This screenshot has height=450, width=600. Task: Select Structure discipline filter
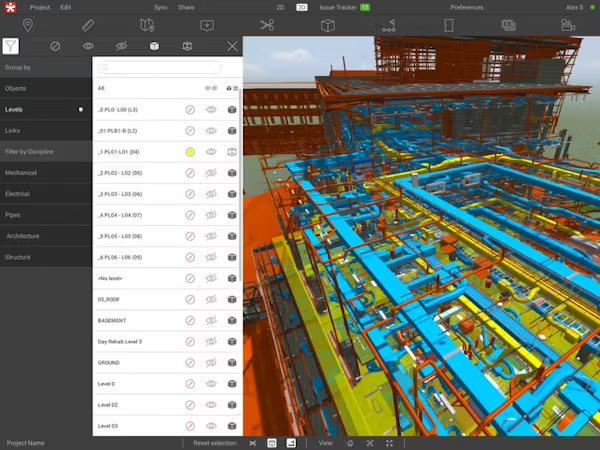(46, 257)
